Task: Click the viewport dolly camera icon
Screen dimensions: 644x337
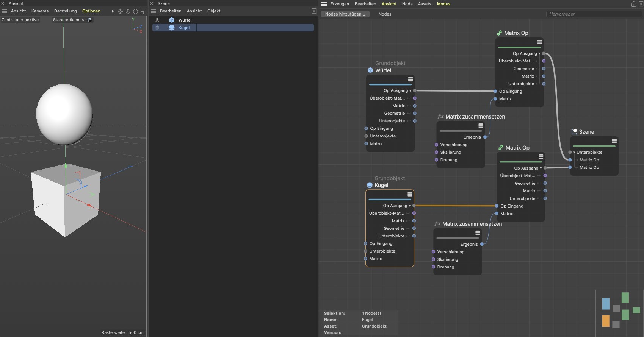Action: click(128, 11)
